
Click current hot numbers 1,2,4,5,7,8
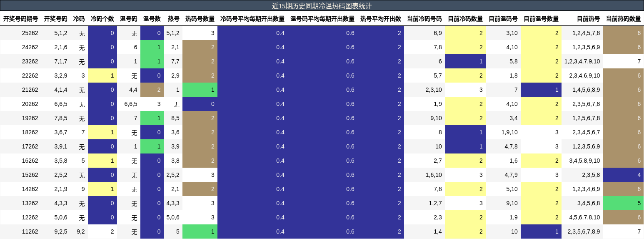coord(586,33)
